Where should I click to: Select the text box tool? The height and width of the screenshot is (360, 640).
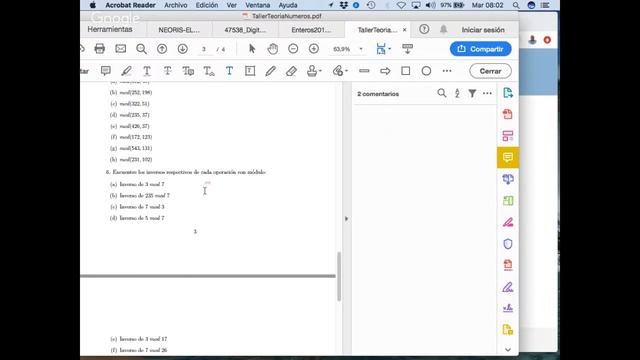click(x=250, y=71)
